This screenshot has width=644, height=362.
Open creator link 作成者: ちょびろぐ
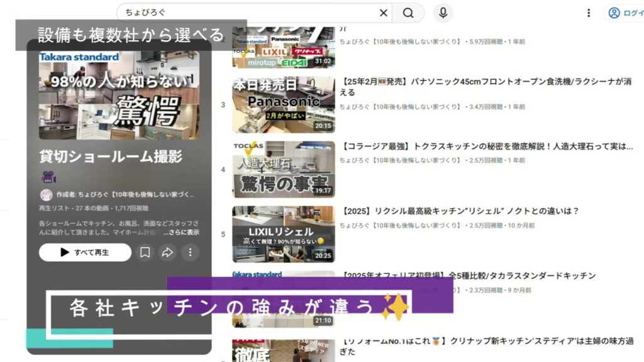tap(125, 195)
